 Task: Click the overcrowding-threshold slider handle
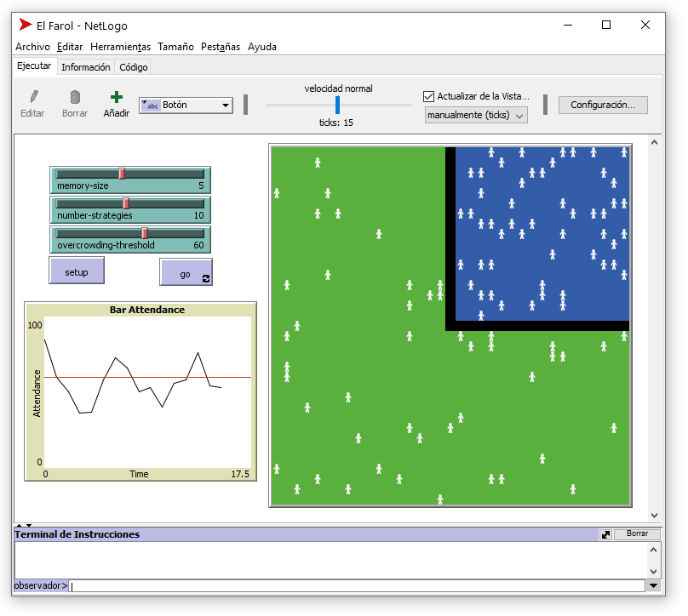tap(145, 233)
